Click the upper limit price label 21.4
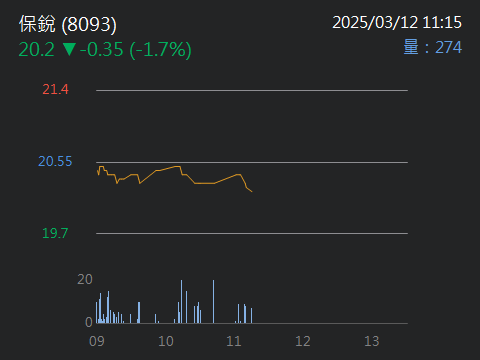Viewport: 480px width, 360px height. click(55, 89)
